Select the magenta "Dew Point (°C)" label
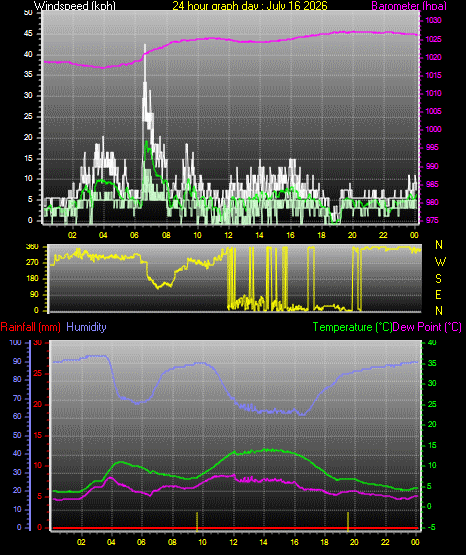The width and height of the screenshot is (466, 555). click(x=427, y=327)
